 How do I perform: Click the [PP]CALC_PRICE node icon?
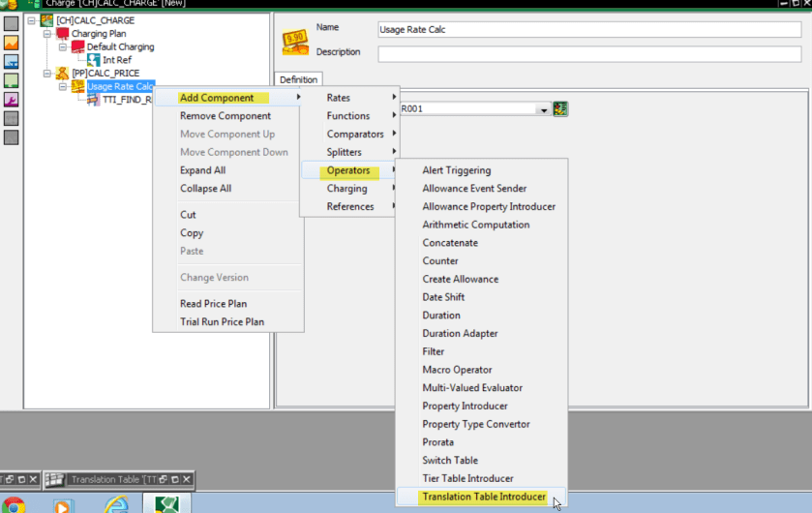tap(62, 73)
